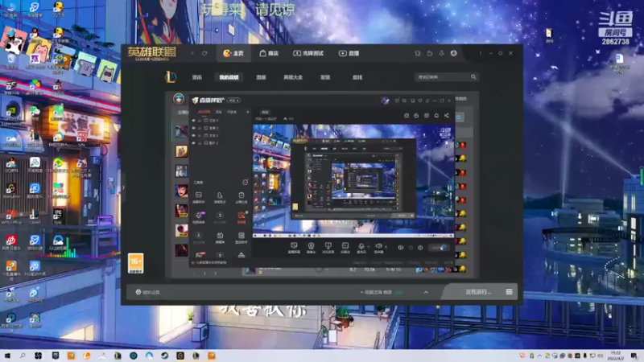This screenshot has width=644, height=362.
Task: Toggle the eye of the second source layer
Action: tap(193, 128)
